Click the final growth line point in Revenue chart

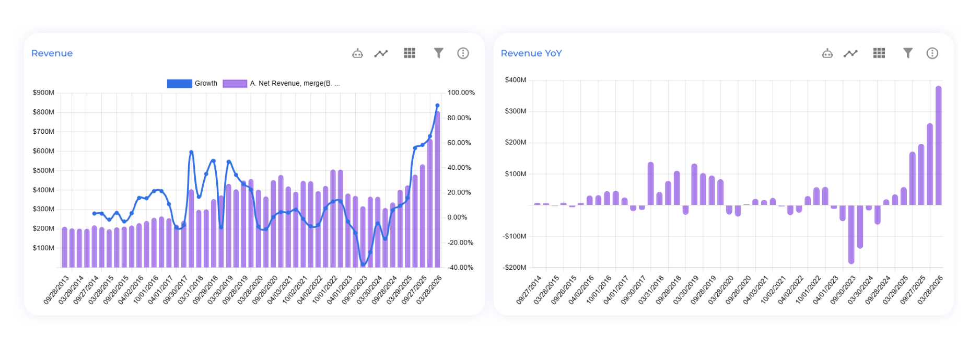(437, 106)
